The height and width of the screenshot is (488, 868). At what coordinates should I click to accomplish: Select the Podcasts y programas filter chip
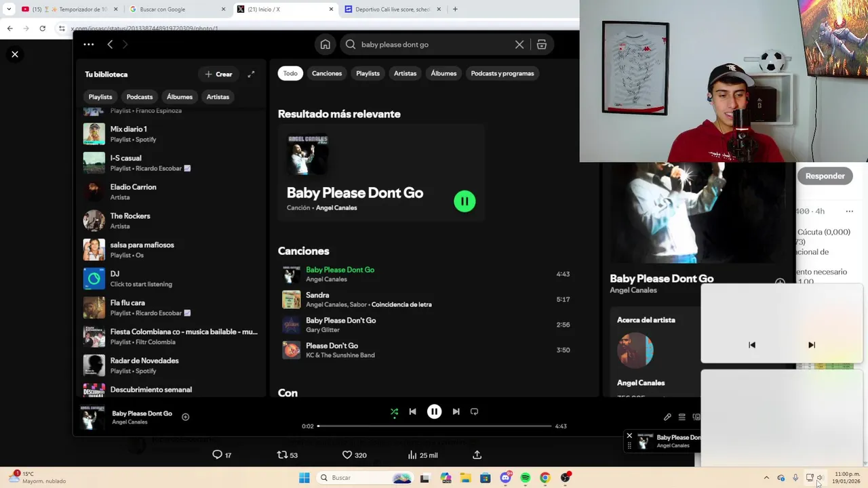502,73
